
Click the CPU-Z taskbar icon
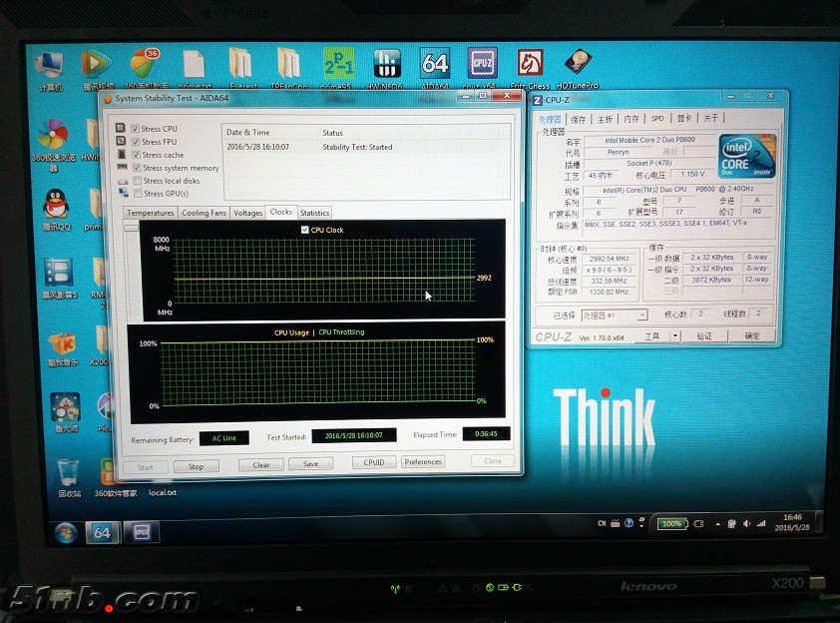tap(141, 532)
